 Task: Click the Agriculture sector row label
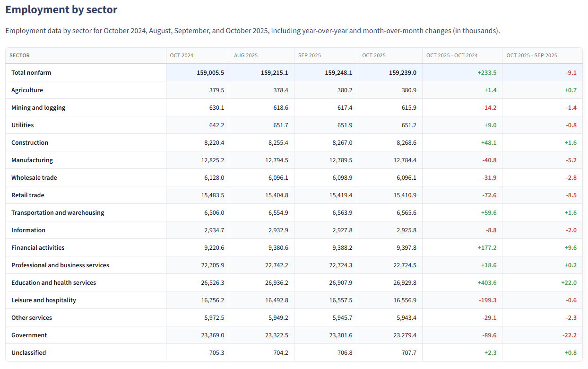tap(27, 90)
